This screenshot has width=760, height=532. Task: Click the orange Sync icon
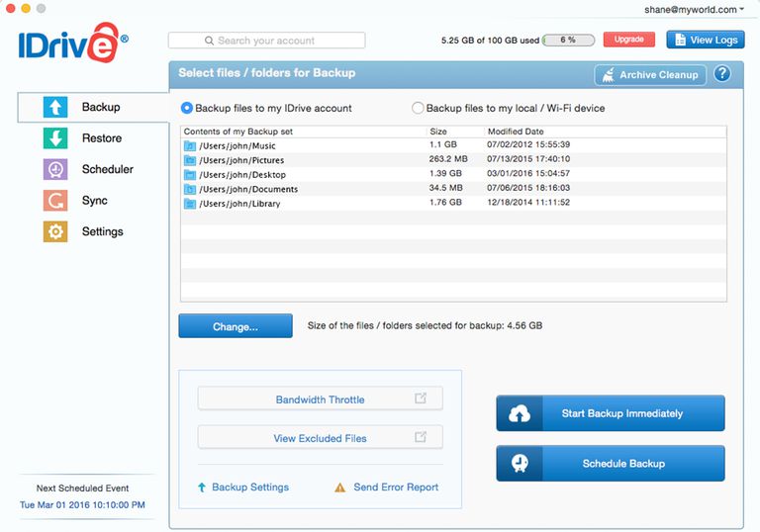(55, 200)
